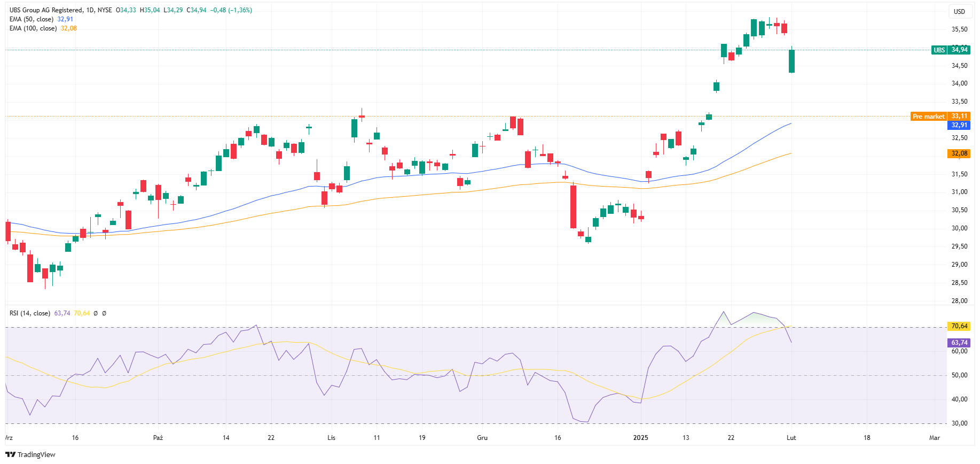Click the 29,50 price axis label
980x464 pixels.
(959, 246)
